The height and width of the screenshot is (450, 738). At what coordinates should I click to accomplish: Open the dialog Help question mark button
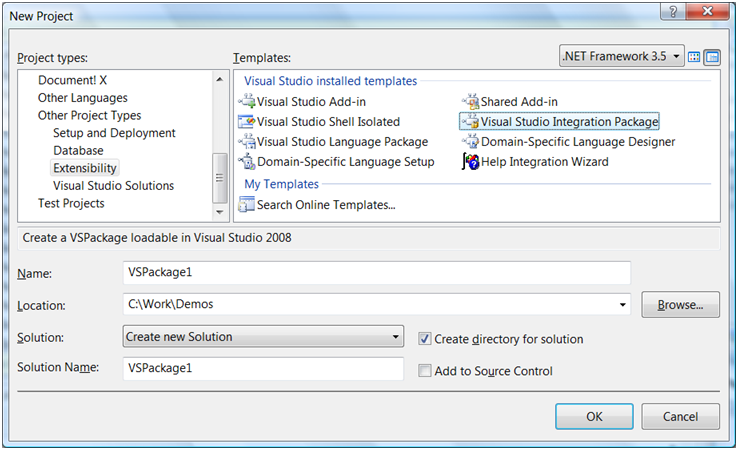tap(673, 11)
